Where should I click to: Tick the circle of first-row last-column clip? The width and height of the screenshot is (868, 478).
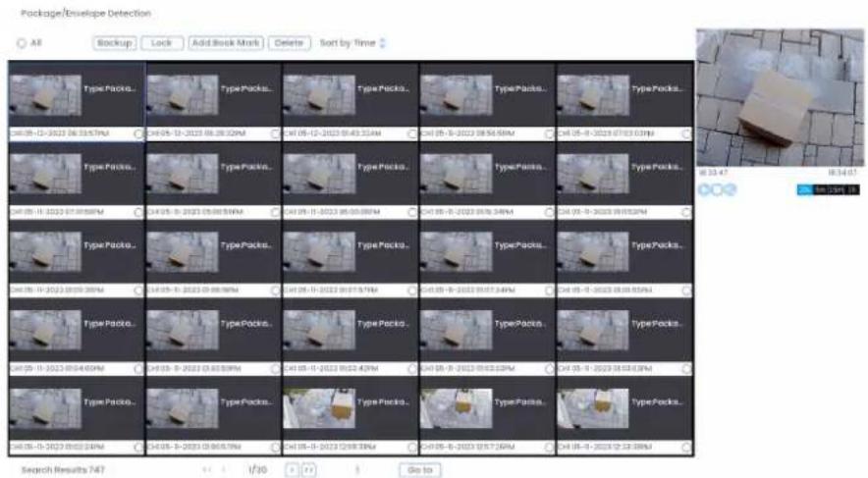686,133
